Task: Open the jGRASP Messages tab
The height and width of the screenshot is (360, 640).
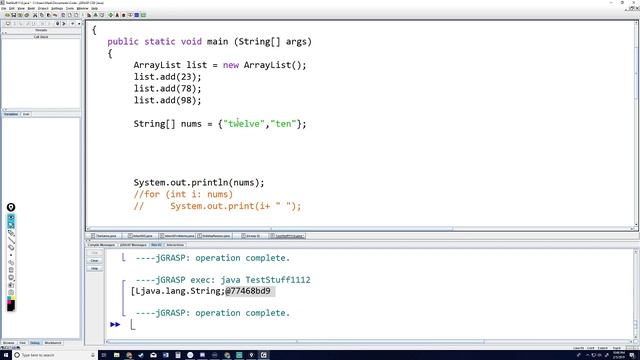Action: (133, 245)
